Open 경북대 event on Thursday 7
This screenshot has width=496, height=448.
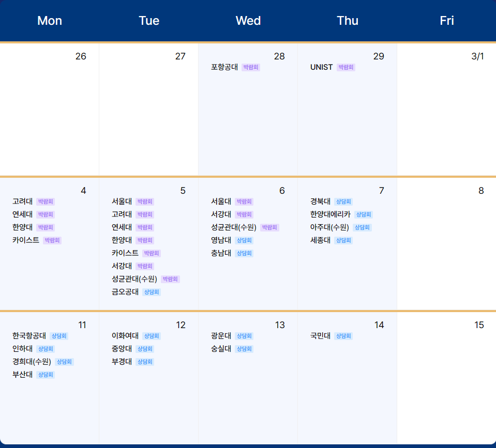pos(321,202)
